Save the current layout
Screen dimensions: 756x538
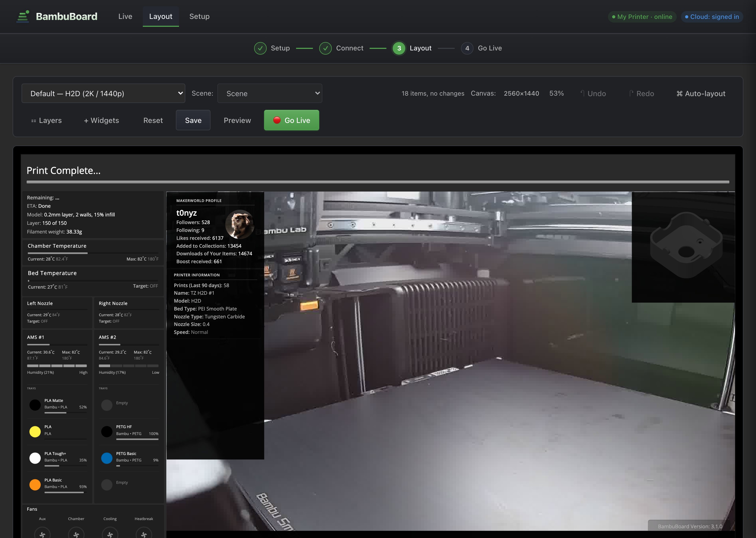193,120
